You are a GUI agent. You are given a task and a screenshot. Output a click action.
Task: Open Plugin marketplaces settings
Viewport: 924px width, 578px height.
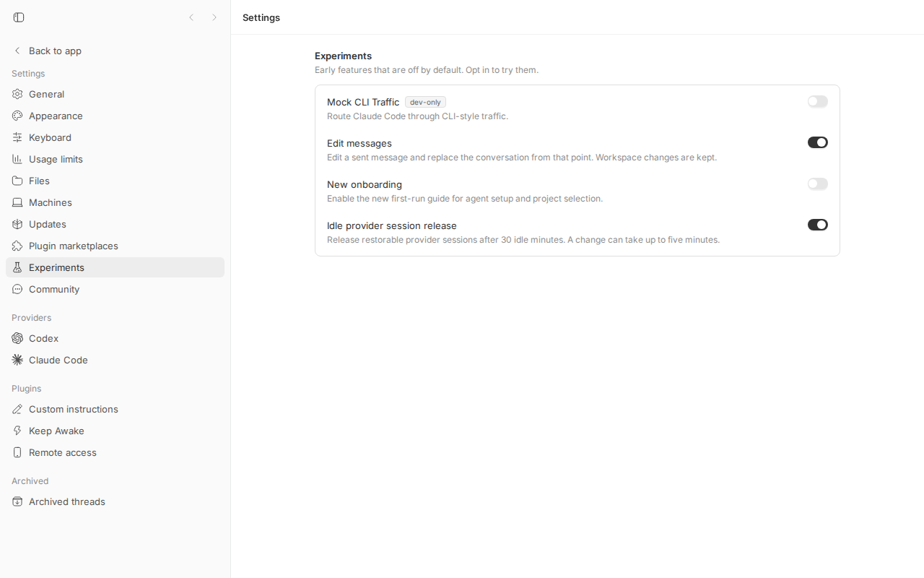click(115, 246)
